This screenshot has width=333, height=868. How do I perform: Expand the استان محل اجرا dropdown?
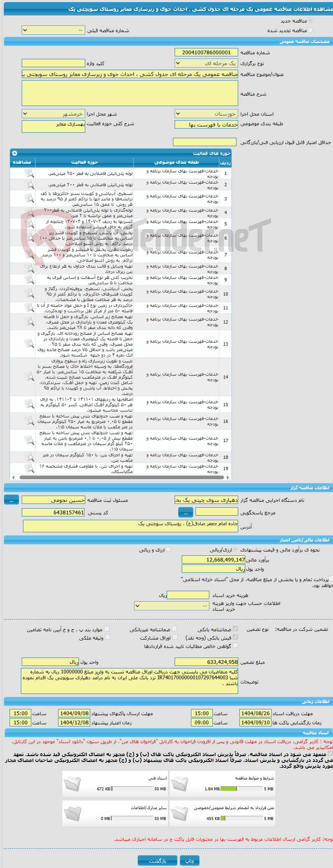[x=206, y=114]
